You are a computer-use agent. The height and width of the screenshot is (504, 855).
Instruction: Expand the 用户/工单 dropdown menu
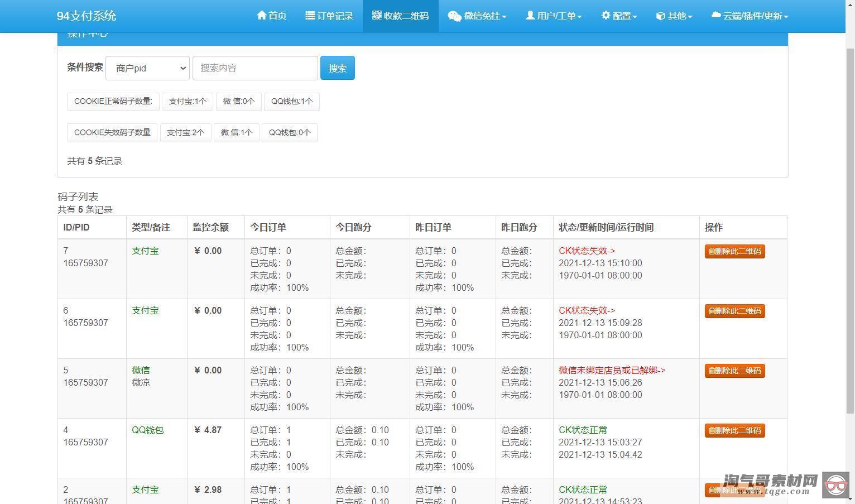coord(554,16)
